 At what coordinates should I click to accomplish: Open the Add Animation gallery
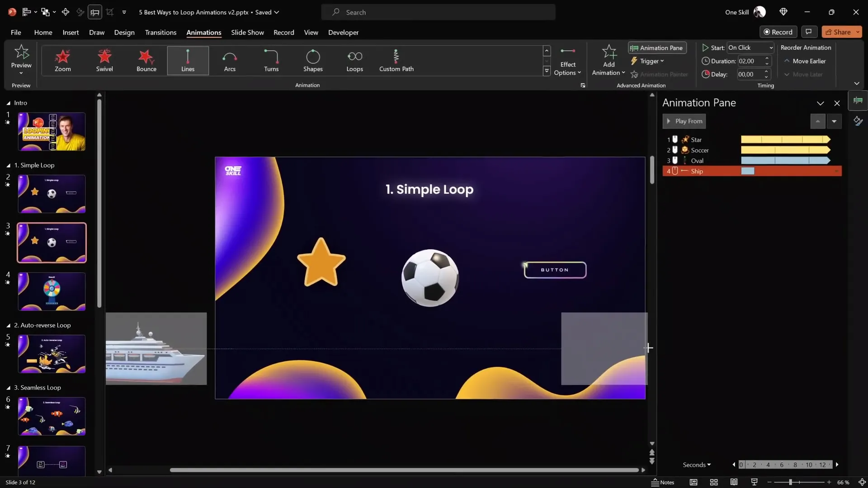[609, 61]
